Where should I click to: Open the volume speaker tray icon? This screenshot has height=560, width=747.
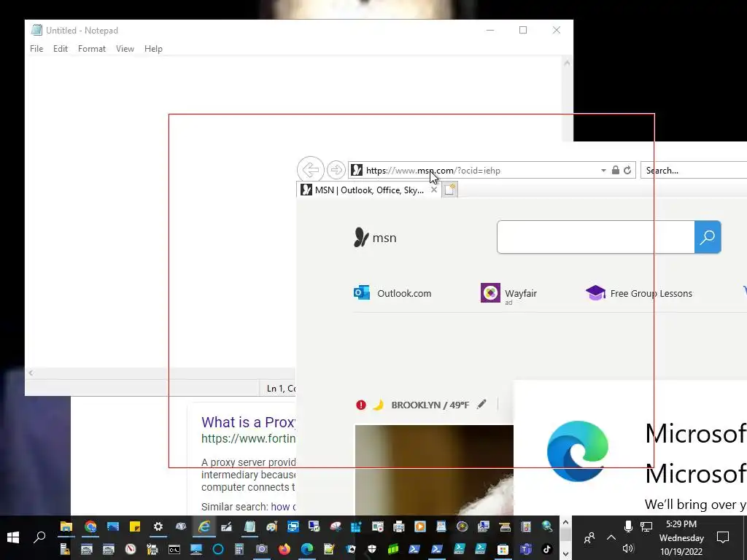[628, 548]
